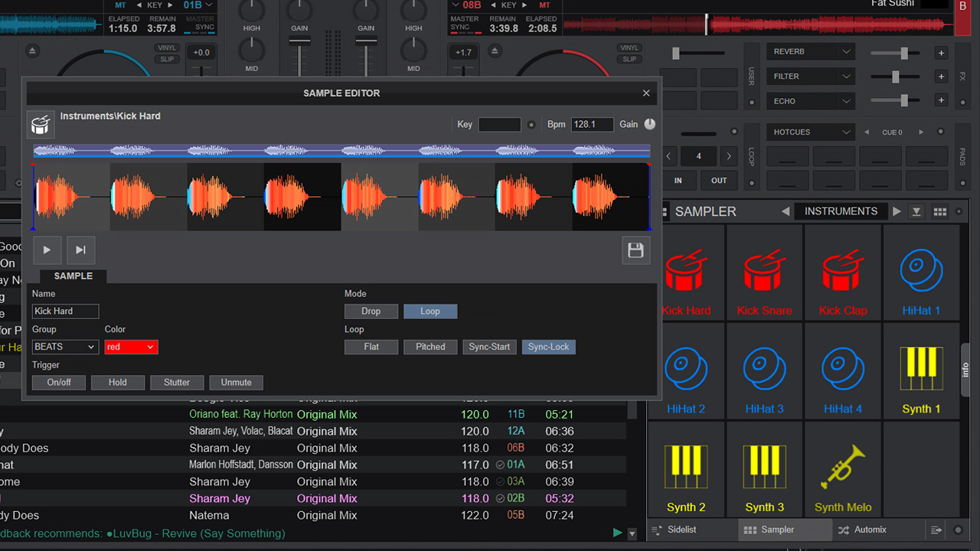Open the Sidelist panel icon
This screenshot has width=980, height=551.
click(x=656, y=530)
